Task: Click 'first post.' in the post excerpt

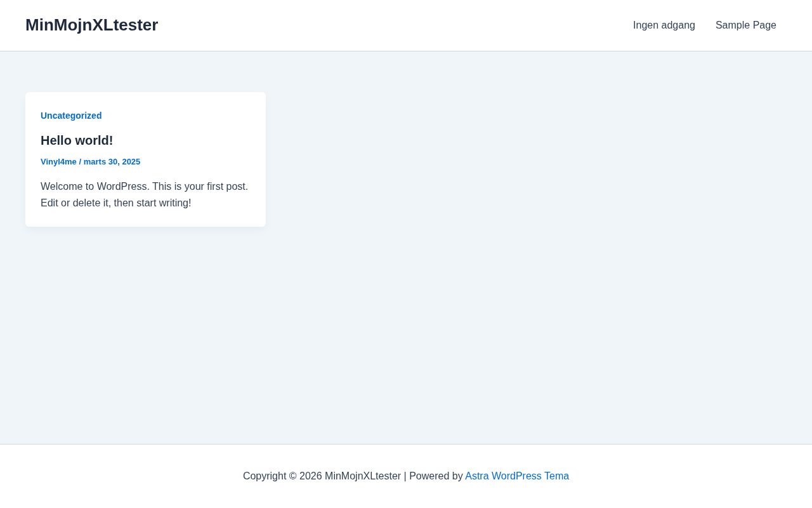Action: (227, 187)
